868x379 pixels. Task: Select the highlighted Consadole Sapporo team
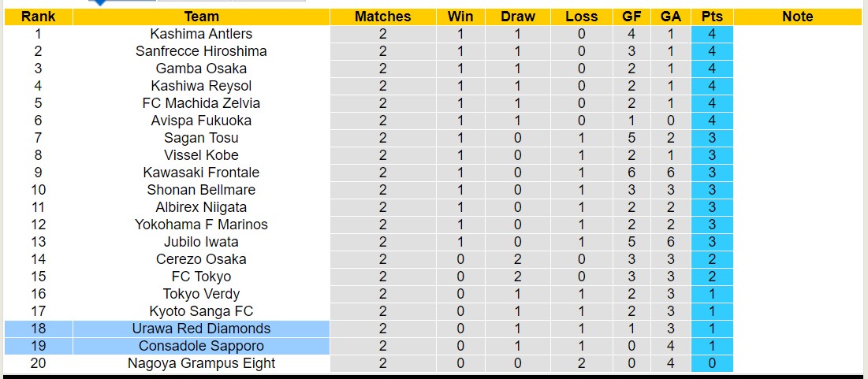(201, 346)
